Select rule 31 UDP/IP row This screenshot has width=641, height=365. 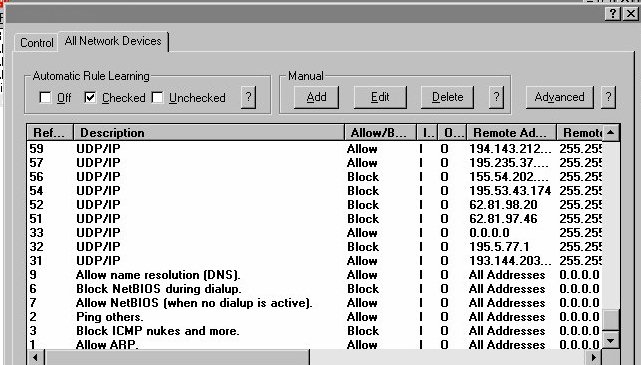pos(315,260)
